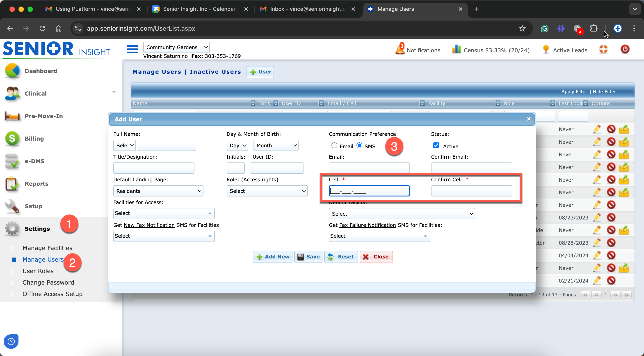Open the hamburger menu icon
Image resolution: width=644 pixels, height=356 pixels.
(132, 49)
